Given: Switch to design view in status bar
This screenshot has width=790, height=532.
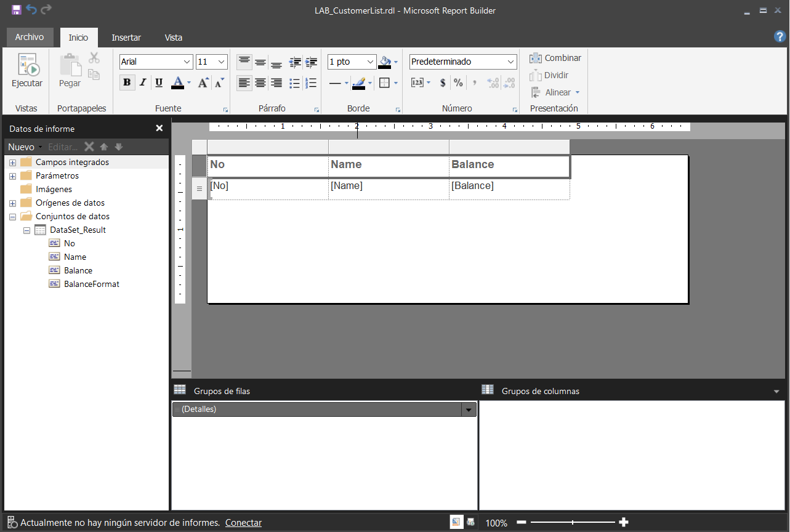Looking at the screenshot, I should (x=456, y=522).
